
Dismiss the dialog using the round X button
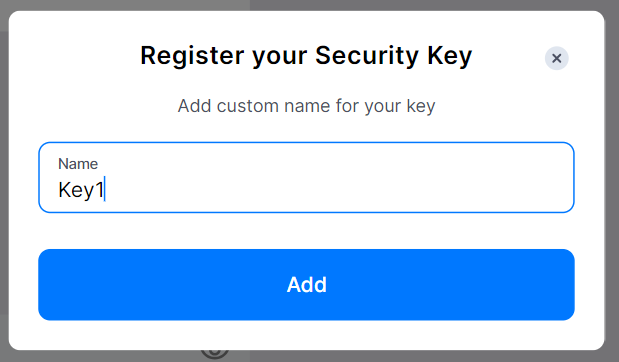point(557,58)
